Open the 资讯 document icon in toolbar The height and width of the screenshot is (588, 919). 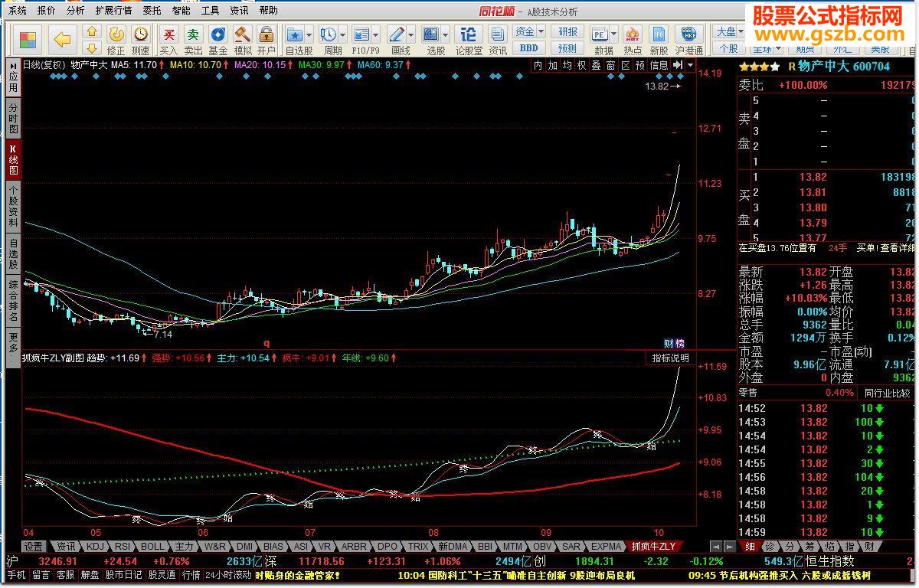[x=498, y=34]
